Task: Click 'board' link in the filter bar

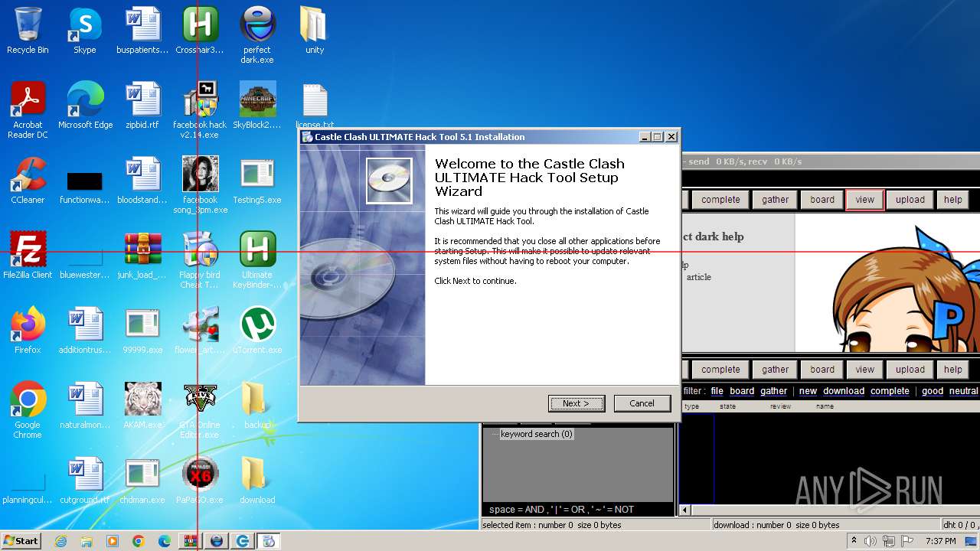Action: pos(742,391)
